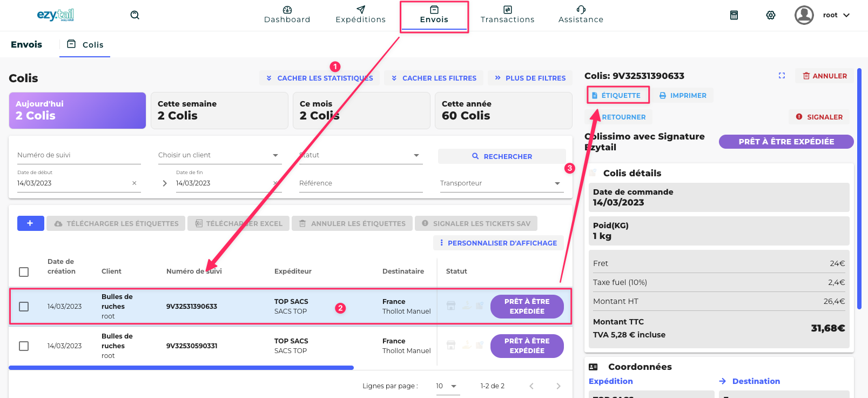Go to the Dashboard tab

(287, 15)
